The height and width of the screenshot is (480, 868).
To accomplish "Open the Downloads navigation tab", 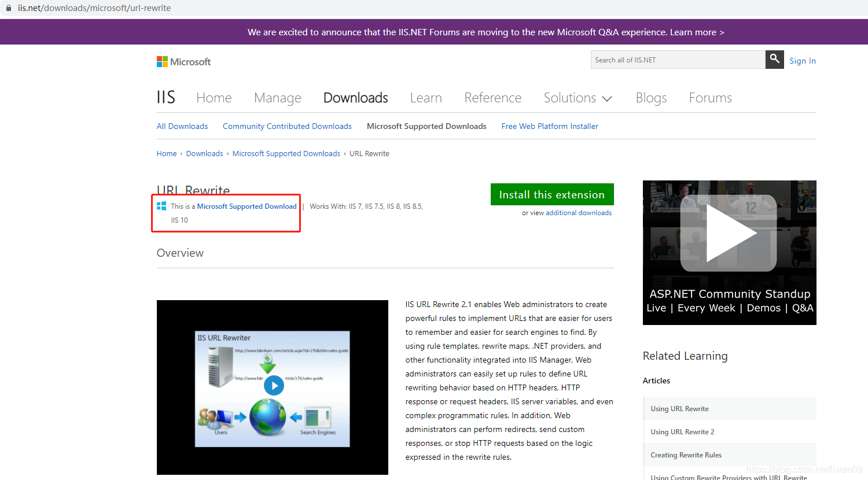I will click(x=356, y=98).
